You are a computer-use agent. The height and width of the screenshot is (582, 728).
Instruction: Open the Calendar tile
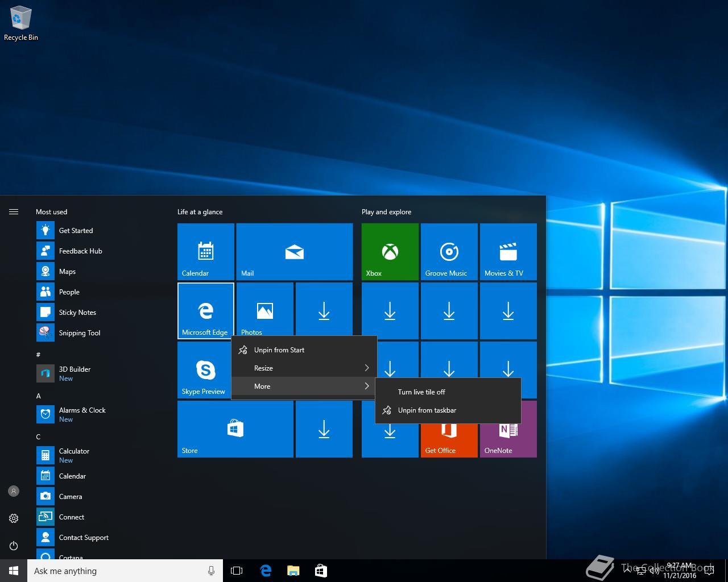pyautogui.click(x=206, y=252)
